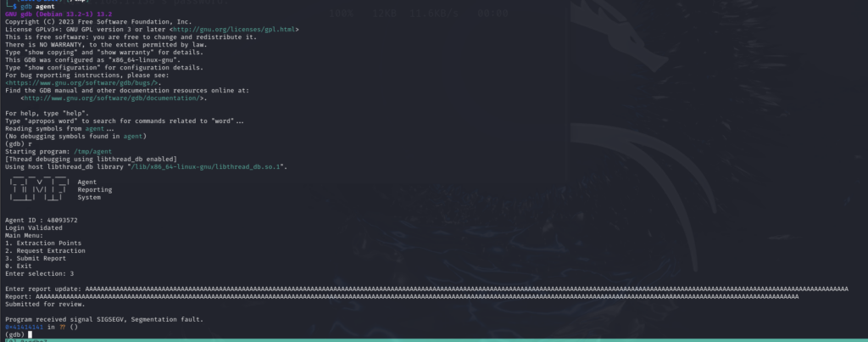Click the 'There is NO WARRANTY' line
The image size is (868, 342).
pos(106,45)
